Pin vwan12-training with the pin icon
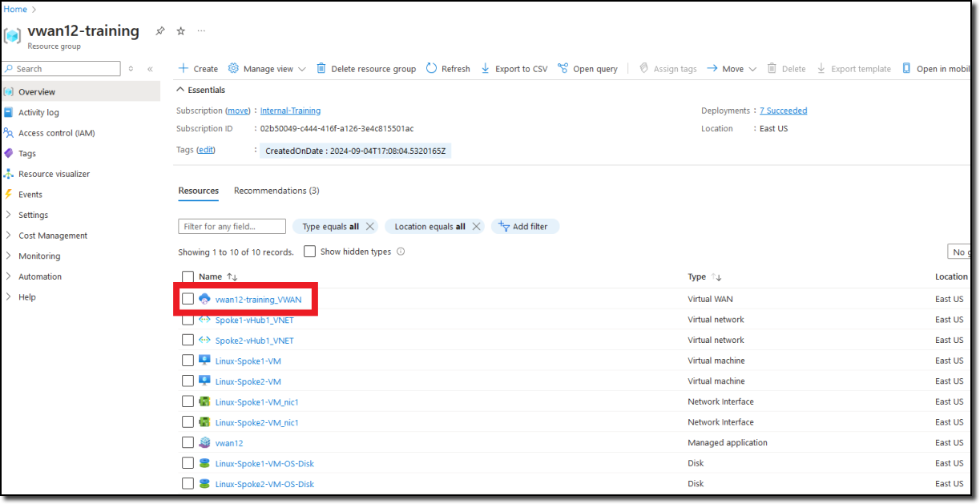Screen dimensions: 980x504 [160, 31]
